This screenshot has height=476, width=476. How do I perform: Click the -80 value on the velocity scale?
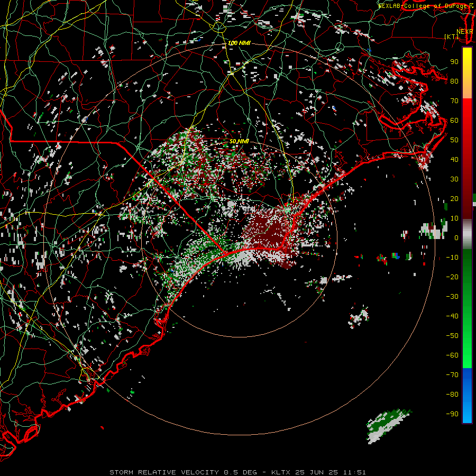click(x=452, y=395)
